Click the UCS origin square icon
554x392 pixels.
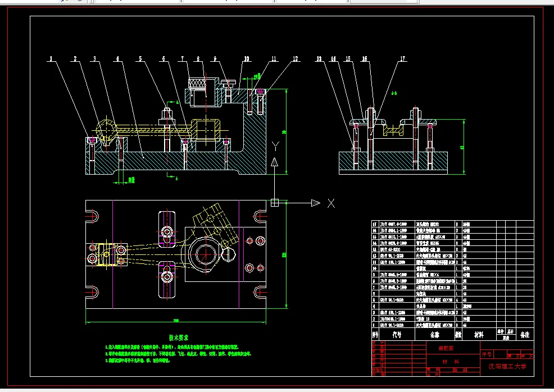point(275,203)
